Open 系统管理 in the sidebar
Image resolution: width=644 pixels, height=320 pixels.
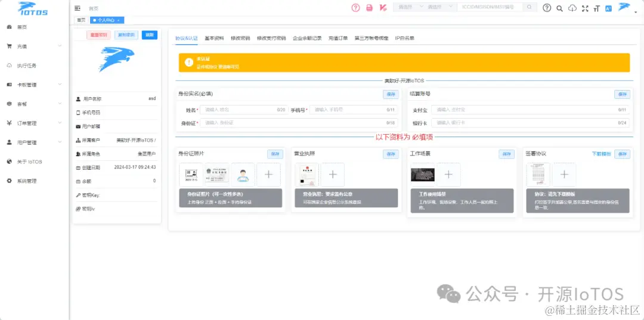click(35, 181)
